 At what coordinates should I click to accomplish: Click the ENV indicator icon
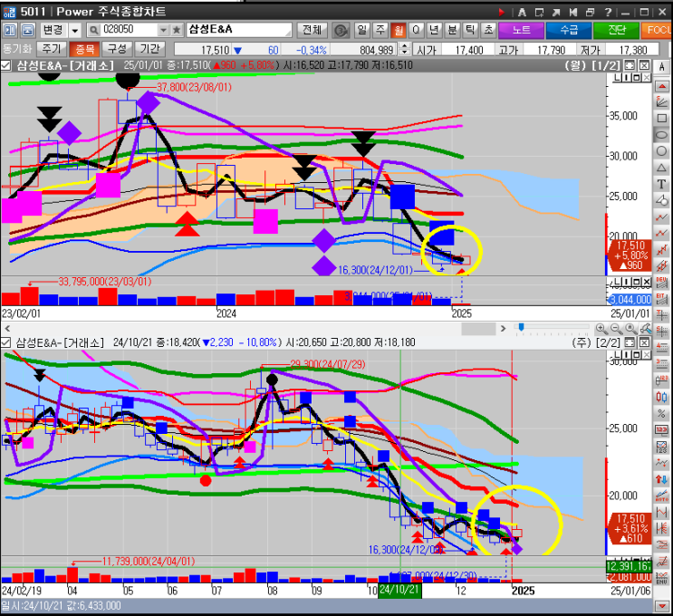661,578
